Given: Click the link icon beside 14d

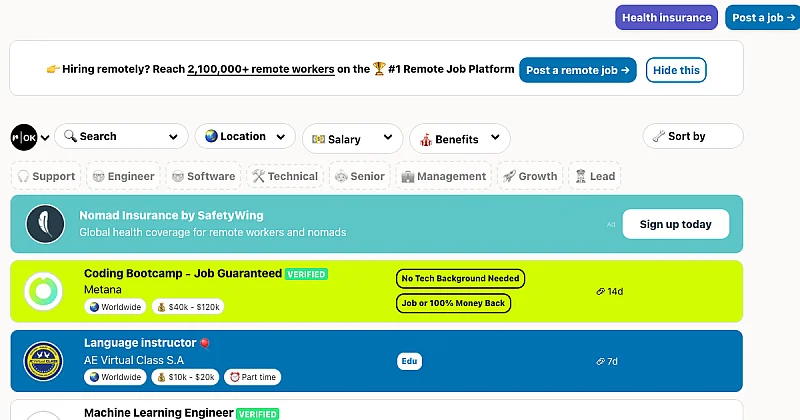Looking at the screenshot, I should coord(600,292).
